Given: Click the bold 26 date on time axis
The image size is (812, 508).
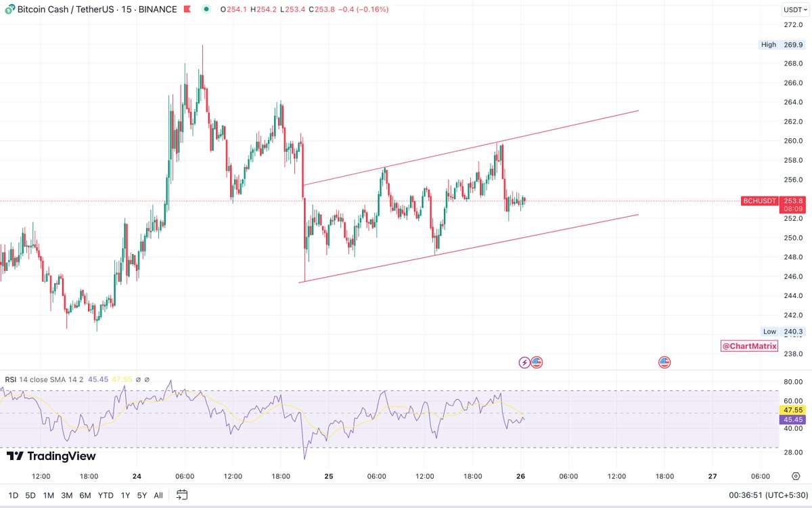Looking at the screenshot, I should tap(521, 476).
